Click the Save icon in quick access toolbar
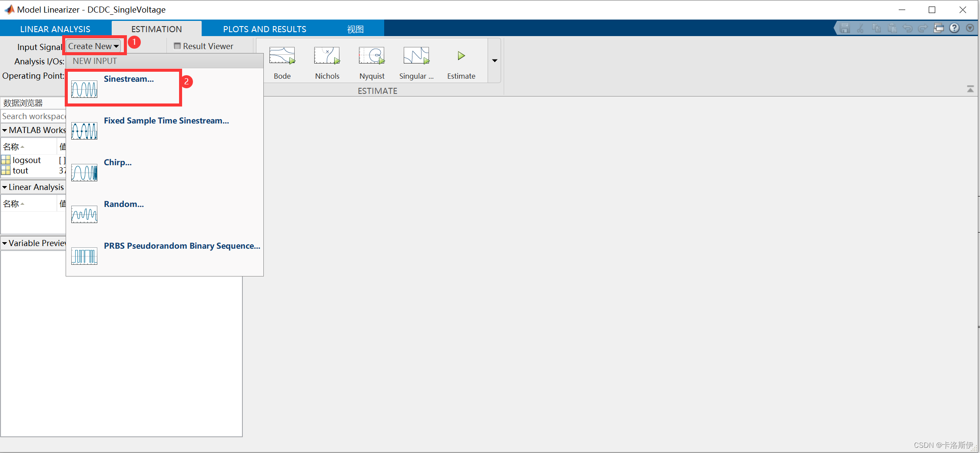Screen dimensions: 980x453 844,28
